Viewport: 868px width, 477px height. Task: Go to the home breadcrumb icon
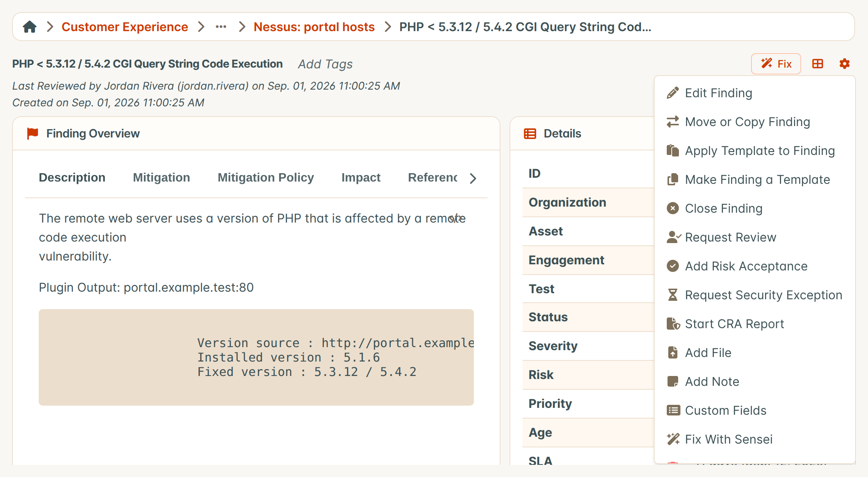tap(30, 27)
